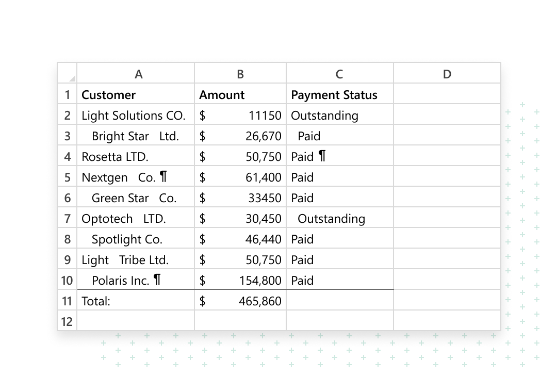Screen dimensions: 557x392
Task: Select column C header
Action: pyautogui.click(x=339, y=74)
